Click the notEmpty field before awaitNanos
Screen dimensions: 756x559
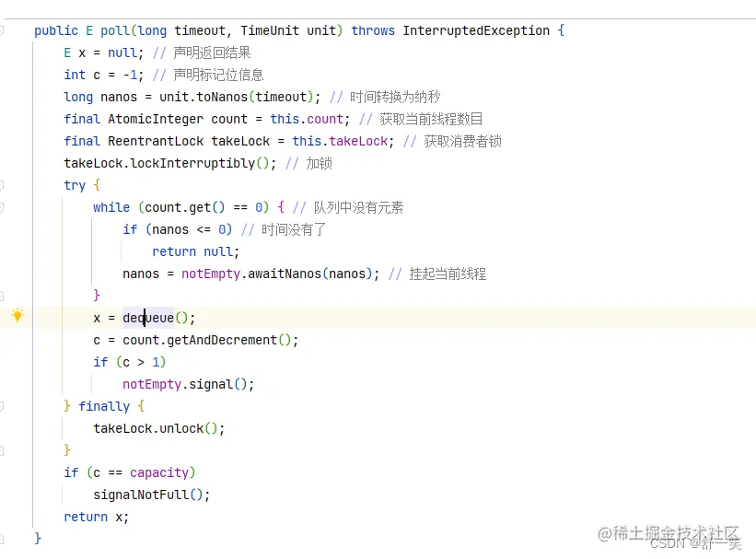[211, 274]
